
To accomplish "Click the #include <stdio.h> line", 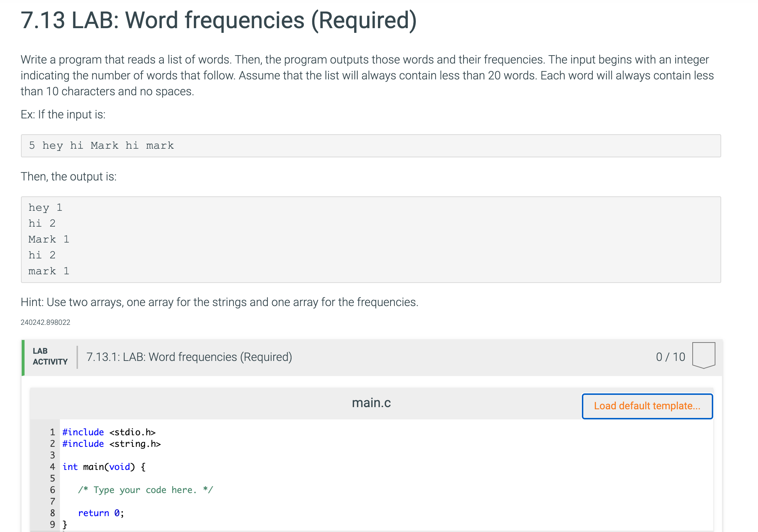I will pos(109,432).
